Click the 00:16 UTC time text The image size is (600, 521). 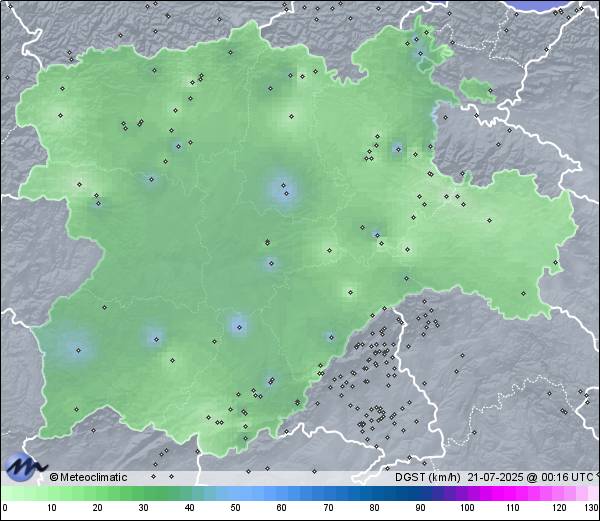coord(566,477)
